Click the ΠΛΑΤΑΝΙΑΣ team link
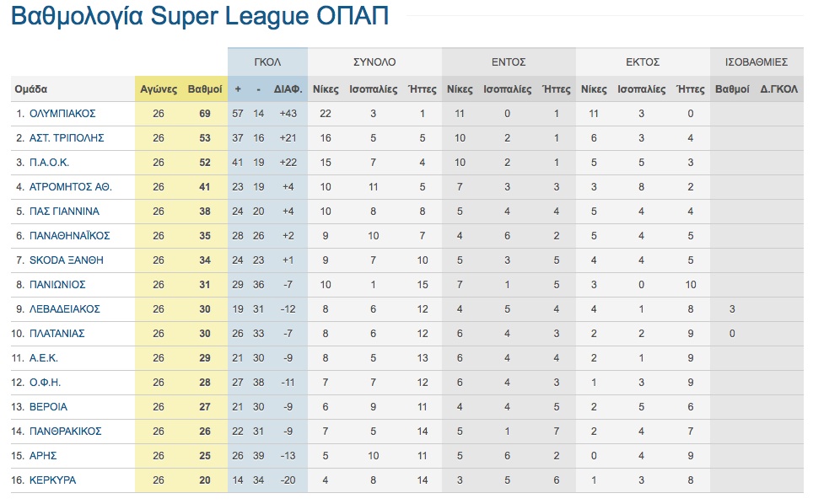This screenshot has width=813, height=504. (57, 333)
